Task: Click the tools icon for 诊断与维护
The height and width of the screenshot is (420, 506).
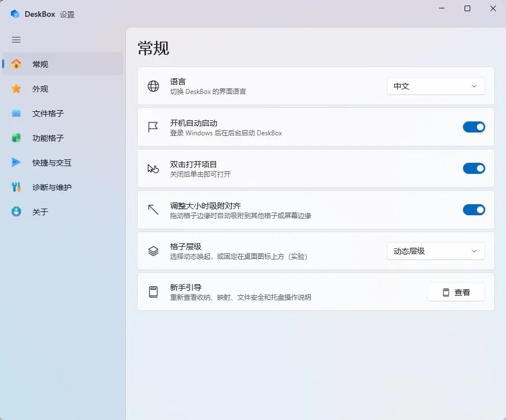Action: pyautogui.click(x=16, y=187)
